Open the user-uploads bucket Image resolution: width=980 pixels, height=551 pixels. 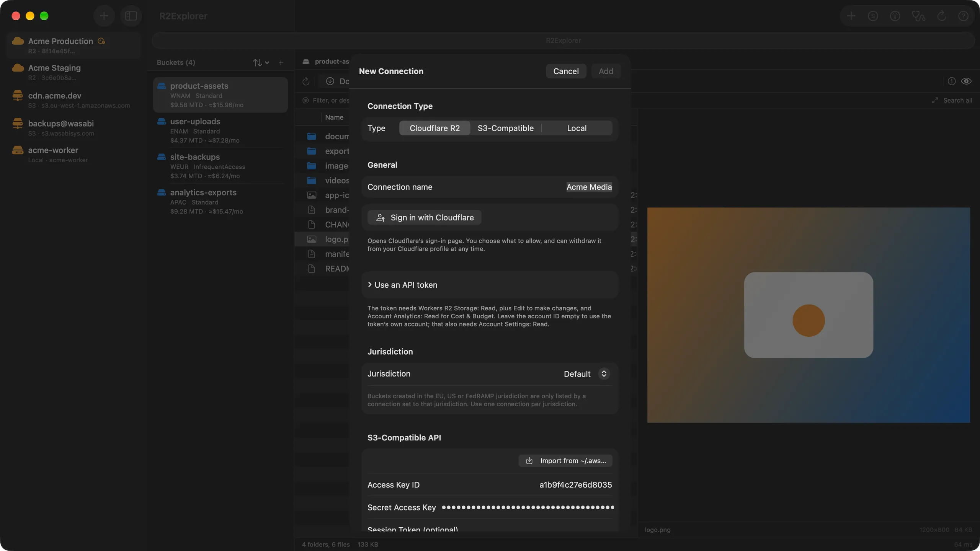pos(220,130)
